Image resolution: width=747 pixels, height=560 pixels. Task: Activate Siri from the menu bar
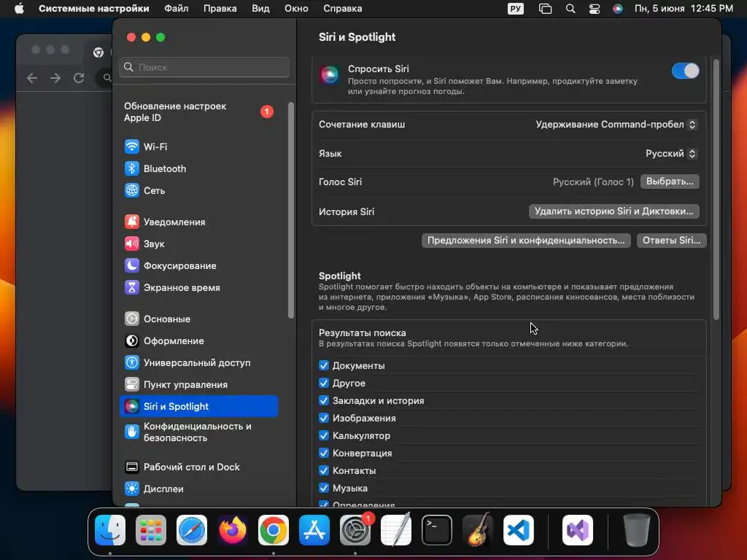click(x=617, y=9)
